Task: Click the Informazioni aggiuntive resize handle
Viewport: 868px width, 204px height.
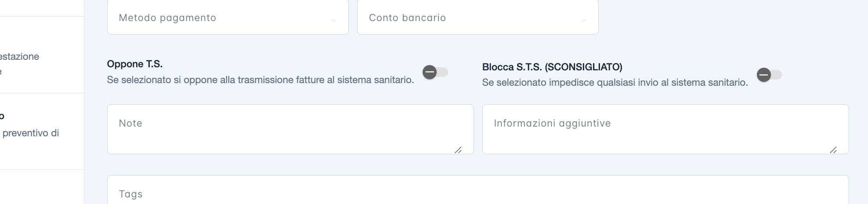Action: click(x=833, y=150)
